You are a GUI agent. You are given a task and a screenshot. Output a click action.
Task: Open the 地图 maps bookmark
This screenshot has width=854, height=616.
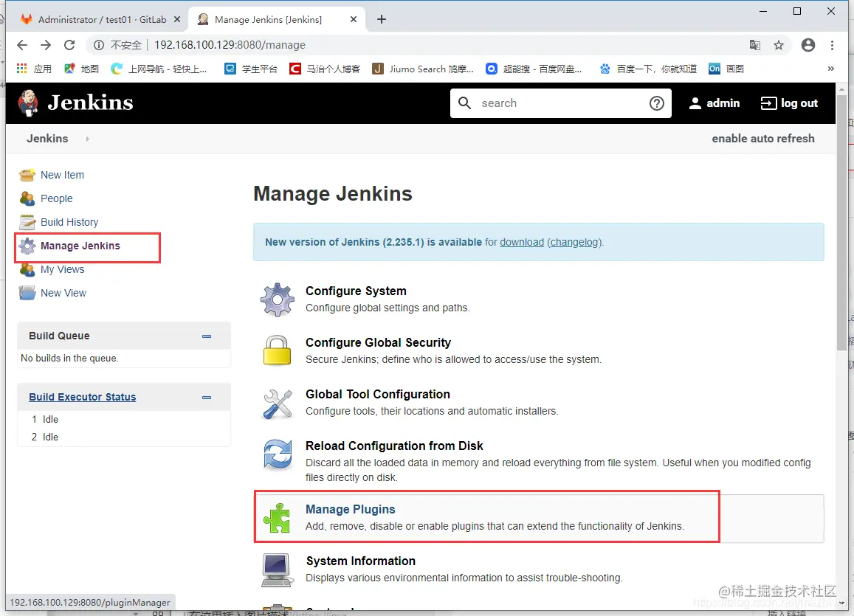click(82, 69)
